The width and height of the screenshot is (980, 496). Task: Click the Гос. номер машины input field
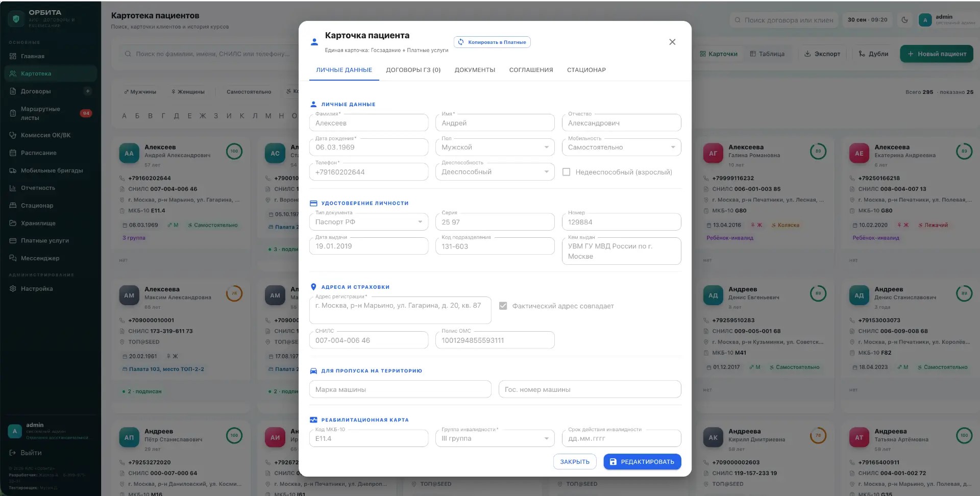pos(590,389)
